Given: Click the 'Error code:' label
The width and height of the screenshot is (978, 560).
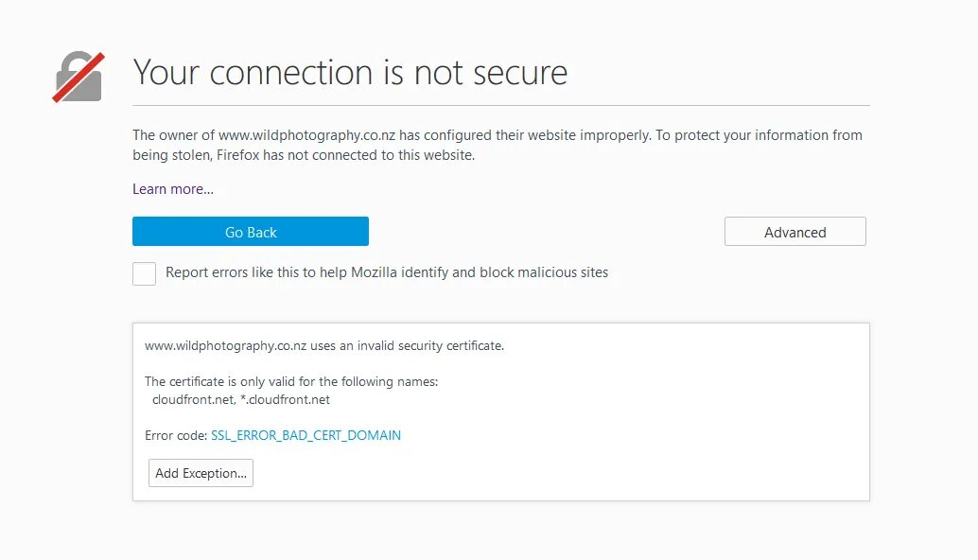Looking at the screenshot, I should coord(176,435).
